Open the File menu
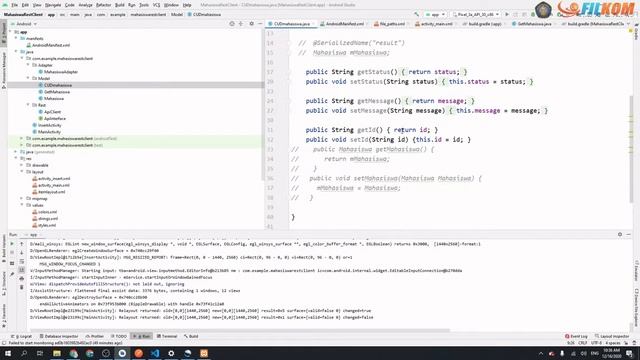The width and height of the screenshot is (640, 360). [x=14, y=5]
